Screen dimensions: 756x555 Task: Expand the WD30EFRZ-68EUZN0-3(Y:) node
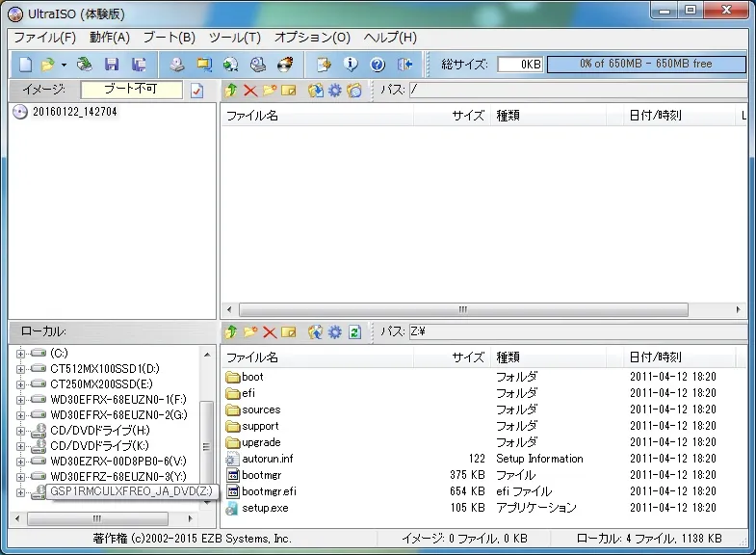click(x=20, y=477)
